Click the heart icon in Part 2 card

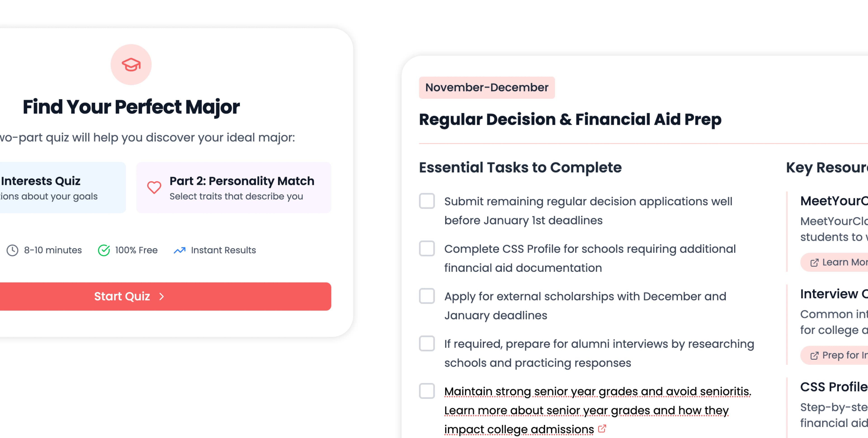pos(154,188)
